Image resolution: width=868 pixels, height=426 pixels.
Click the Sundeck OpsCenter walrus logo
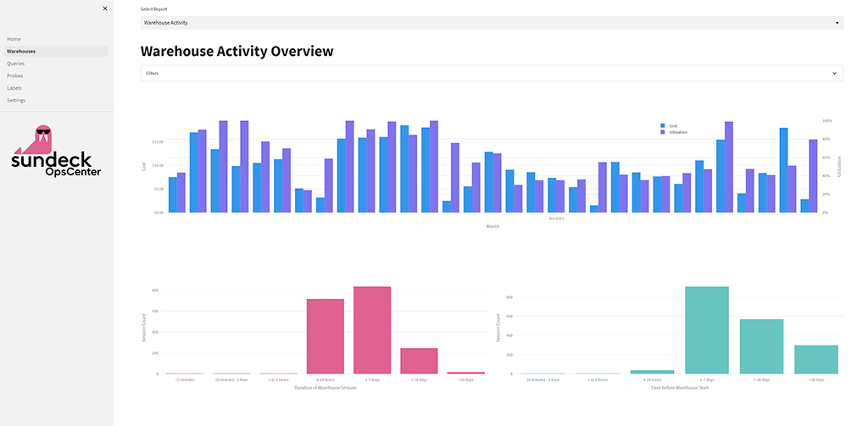[x=56, y=151]
